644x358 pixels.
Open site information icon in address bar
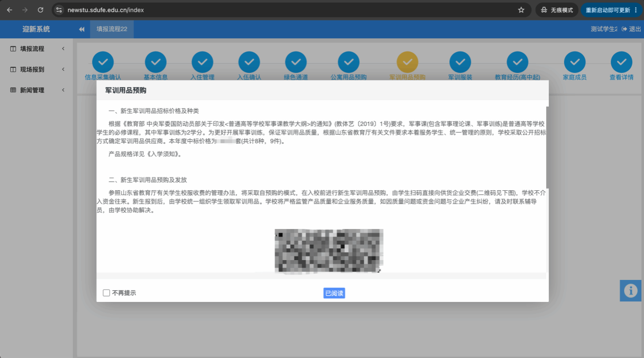59,10
